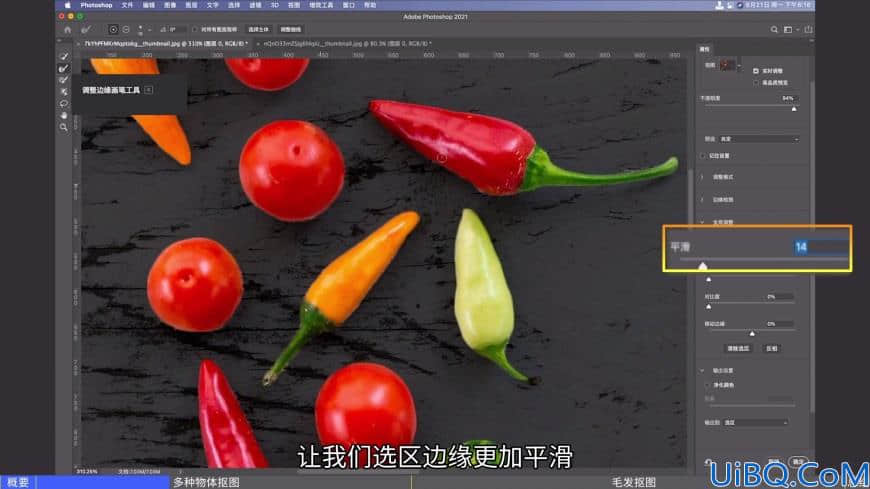Open the Photoshop application menu
This screenshot has width=870, height=489.
tap(97, 5)
